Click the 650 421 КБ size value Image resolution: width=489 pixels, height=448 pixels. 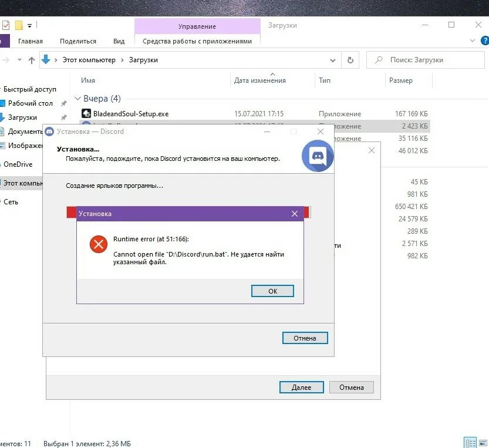pos(411,207)
